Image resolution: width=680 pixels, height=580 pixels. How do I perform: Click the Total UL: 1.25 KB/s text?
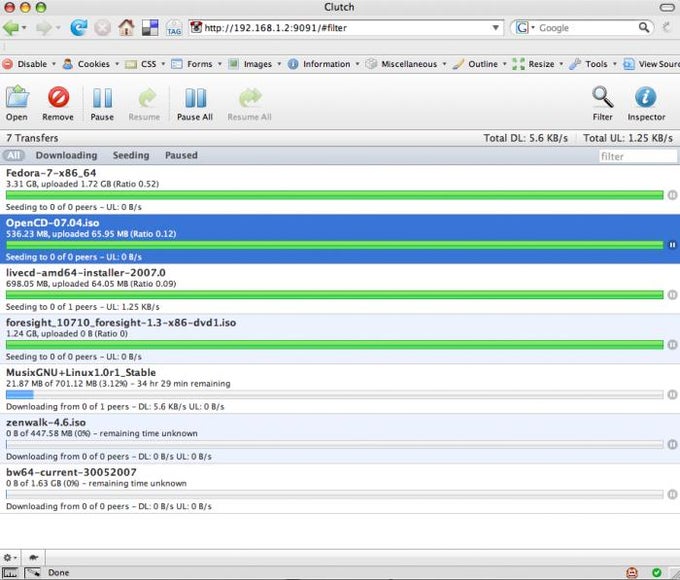click(628, 138)
